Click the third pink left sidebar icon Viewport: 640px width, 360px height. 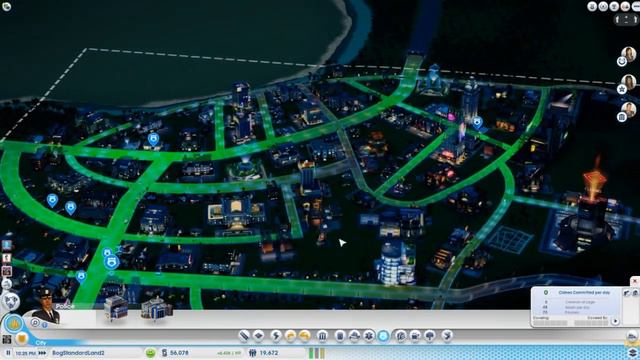(7, 271)
